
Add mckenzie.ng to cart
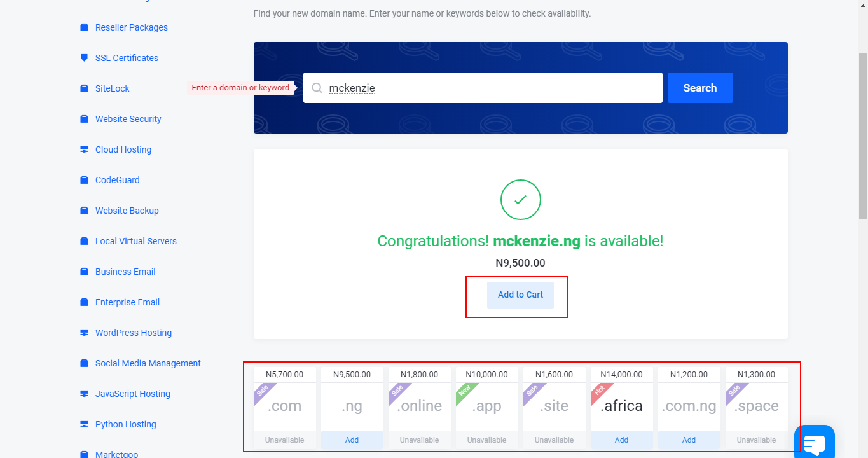[520, 295]
